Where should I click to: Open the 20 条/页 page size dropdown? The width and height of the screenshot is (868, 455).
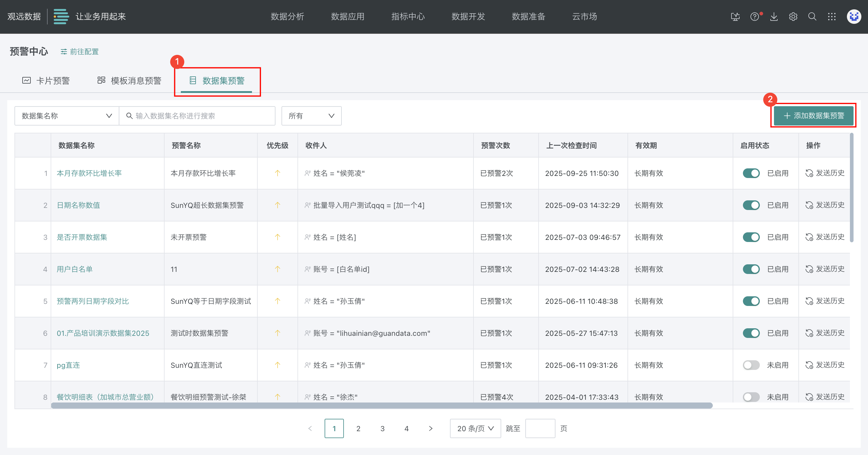[475, 429]
